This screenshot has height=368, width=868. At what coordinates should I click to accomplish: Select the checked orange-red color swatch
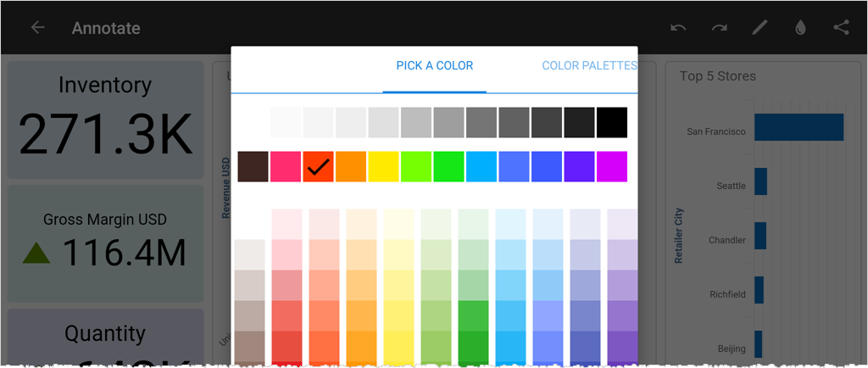click(x=319, y=166)
